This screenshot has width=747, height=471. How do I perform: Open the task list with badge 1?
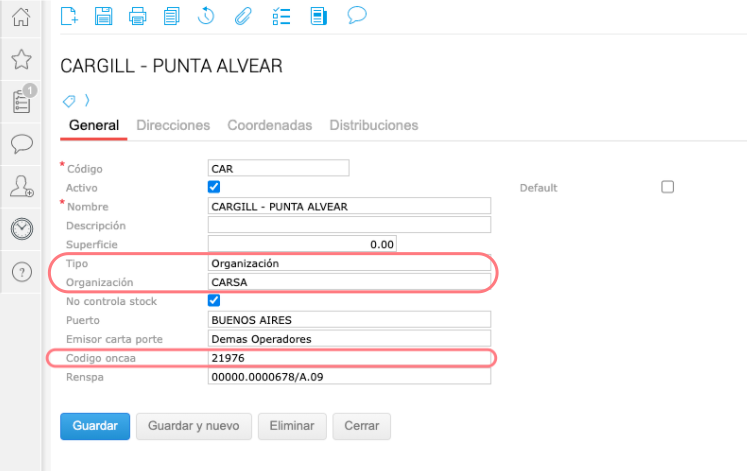click(x=22, y=101)
